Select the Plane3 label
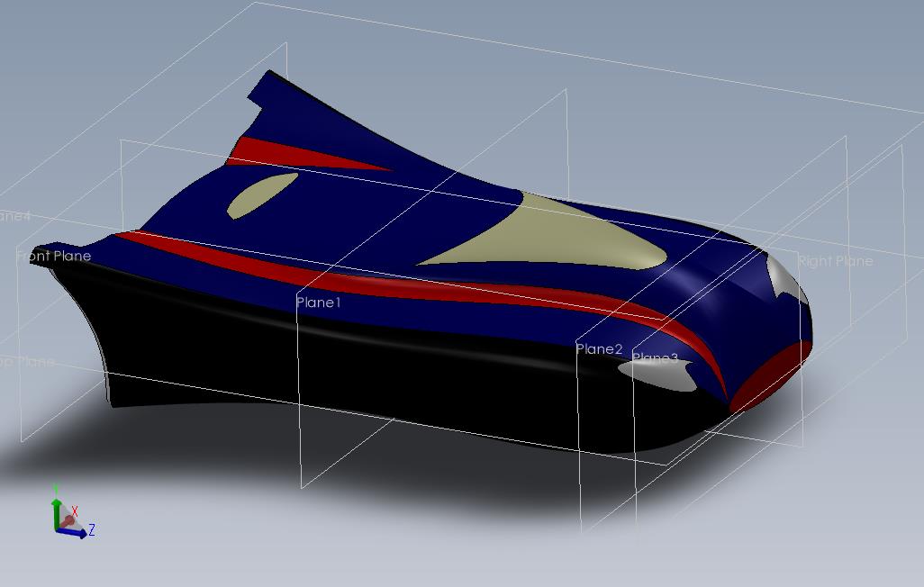Image resolution: width=924 pixels, height=587 pixels. coord(654,357)
